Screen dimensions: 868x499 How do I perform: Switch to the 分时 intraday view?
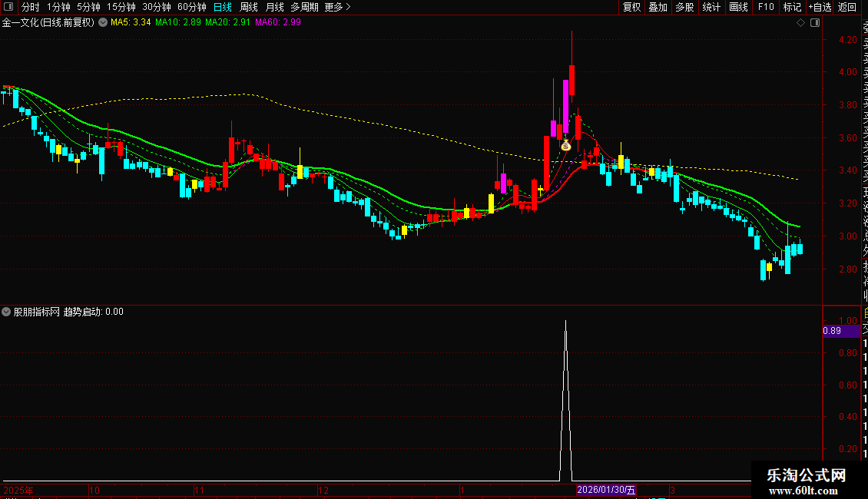coord(31,7)
